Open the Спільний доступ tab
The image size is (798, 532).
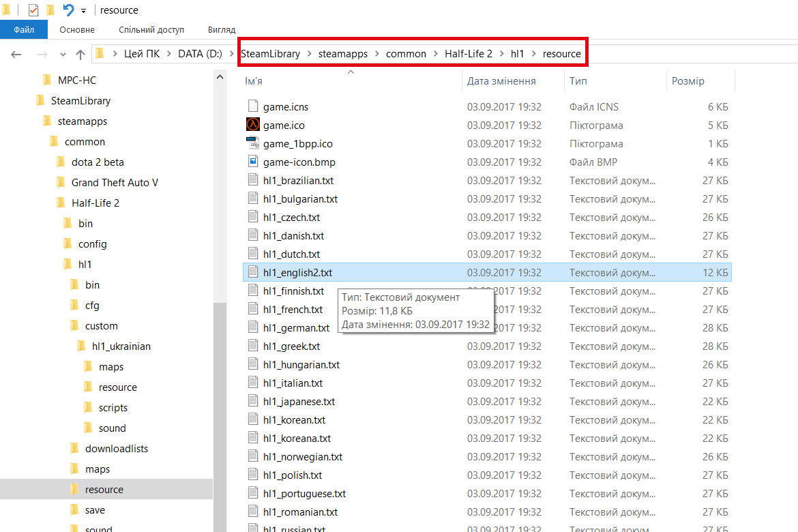(151, 29)
